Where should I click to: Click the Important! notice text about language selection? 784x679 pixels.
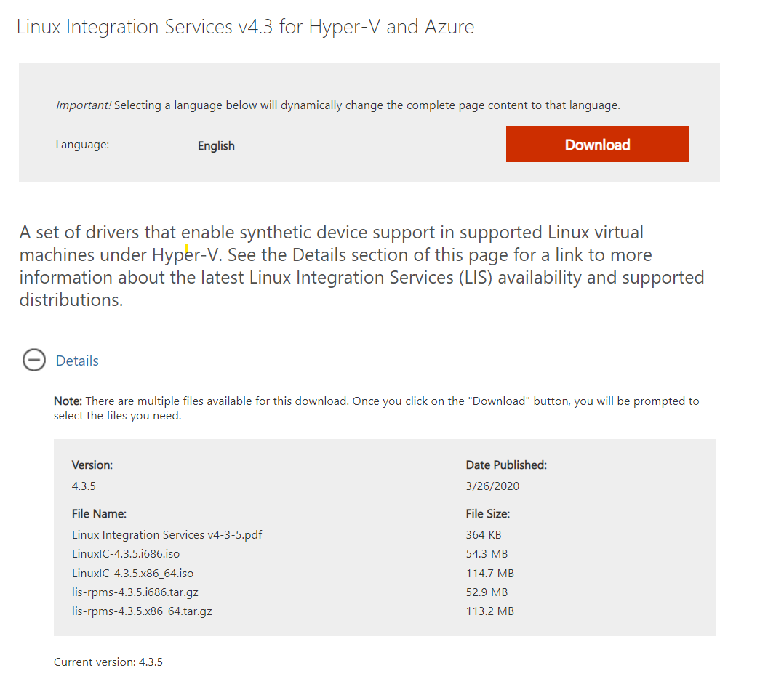tap(337, 105)
